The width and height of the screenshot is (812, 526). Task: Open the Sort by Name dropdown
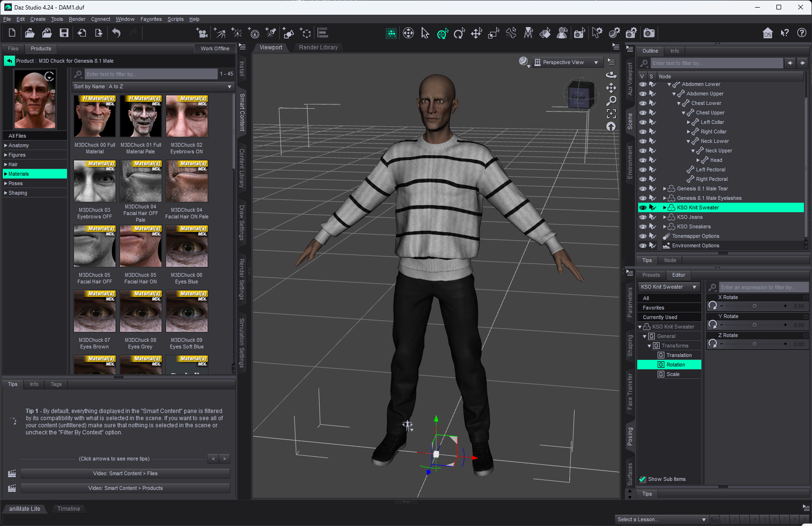153,86
